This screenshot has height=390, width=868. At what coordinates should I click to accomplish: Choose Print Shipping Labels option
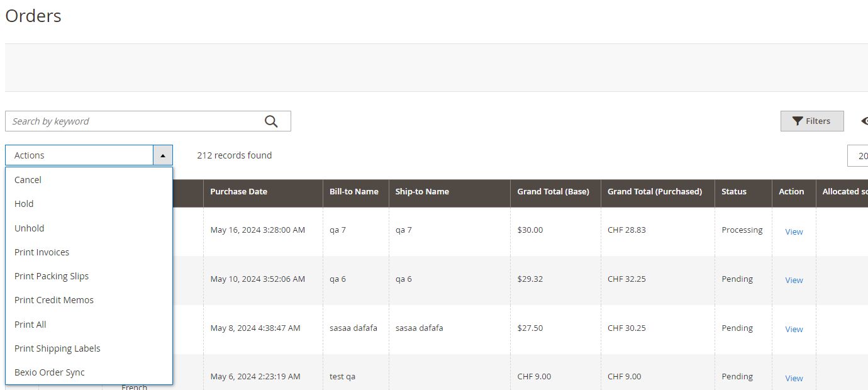pos(57,348)
